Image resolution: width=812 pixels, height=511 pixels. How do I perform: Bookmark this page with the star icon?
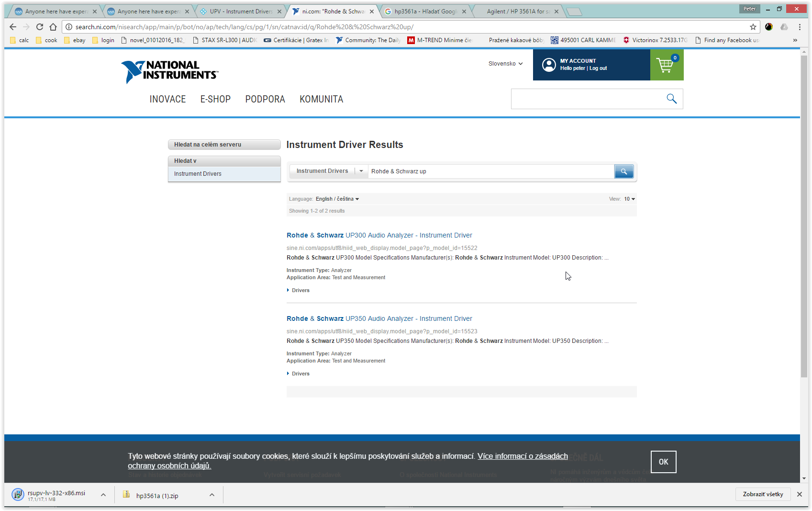coord(753,27)
